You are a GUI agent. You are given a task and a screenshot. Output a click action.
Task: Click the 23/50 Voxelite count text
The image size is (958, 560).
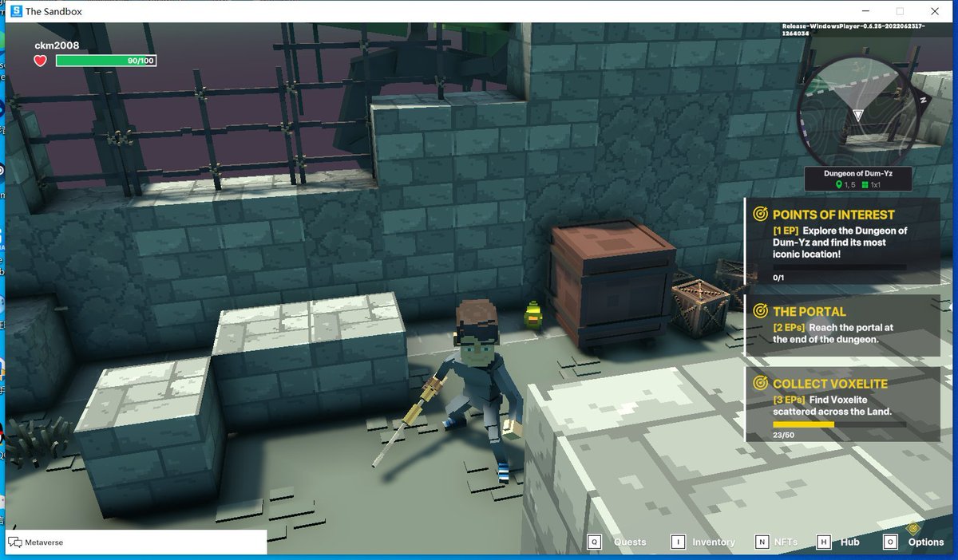783,435
